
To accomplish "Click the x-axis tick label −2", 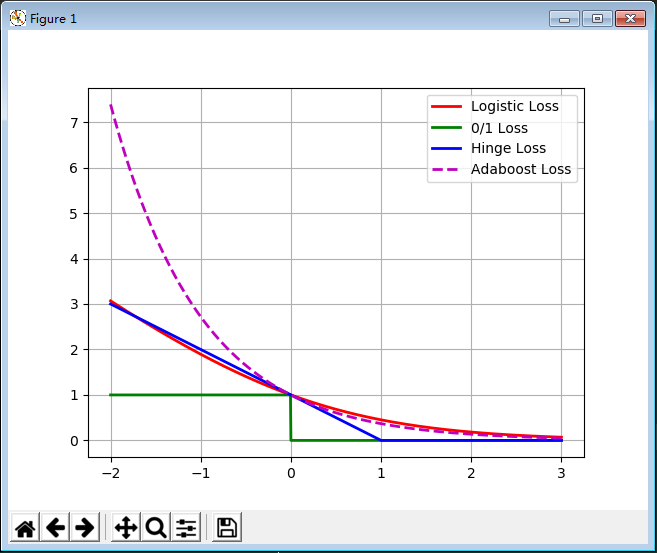I will pos(111,473).
